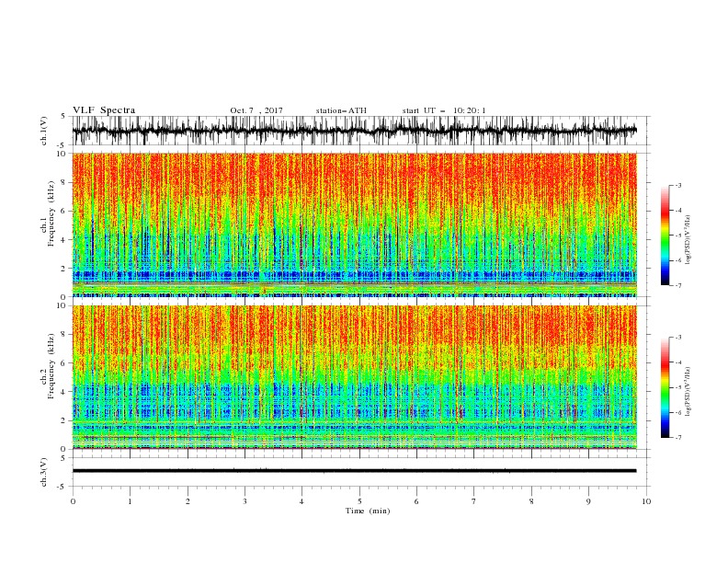Click the "ch.3(V)" axis label
Viewport: 728px width, 563px height.
pos(44,472)
